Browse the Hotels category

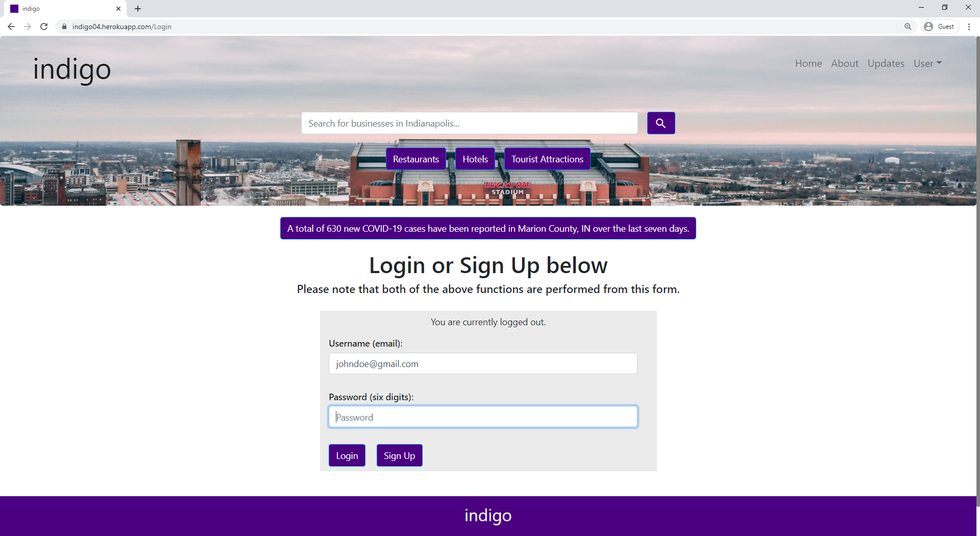click(x=475, y=159)
